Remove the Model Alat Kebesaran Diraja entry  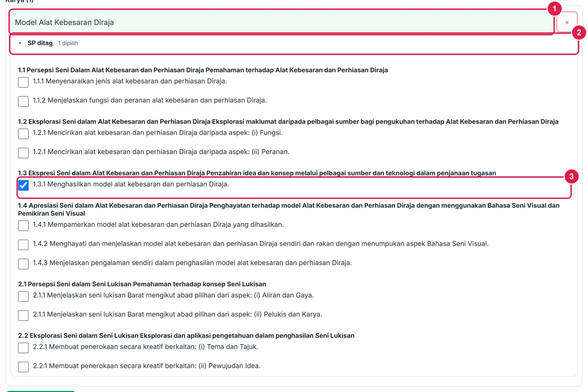[x=567, y=22]
